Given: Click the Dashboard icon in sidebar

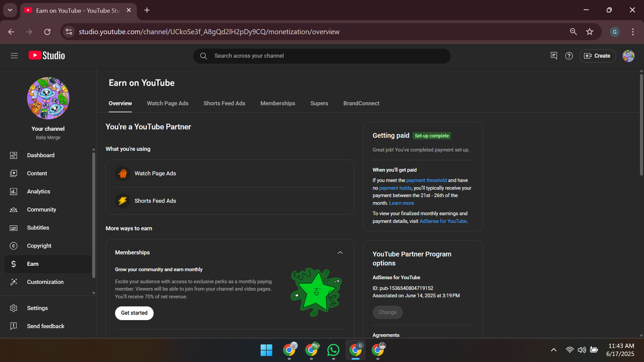Looking at the screenshot, I should tap(14, 155).
